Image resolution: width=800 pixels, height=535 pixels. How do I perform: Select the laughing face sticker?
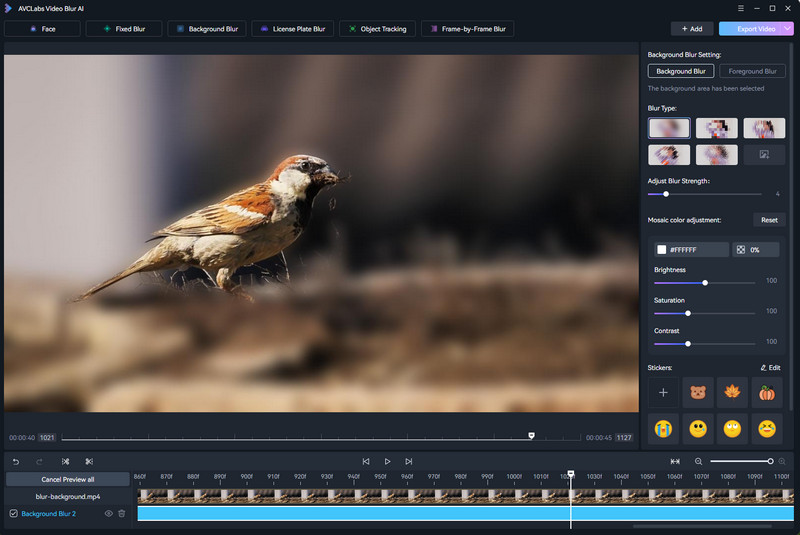766,429
